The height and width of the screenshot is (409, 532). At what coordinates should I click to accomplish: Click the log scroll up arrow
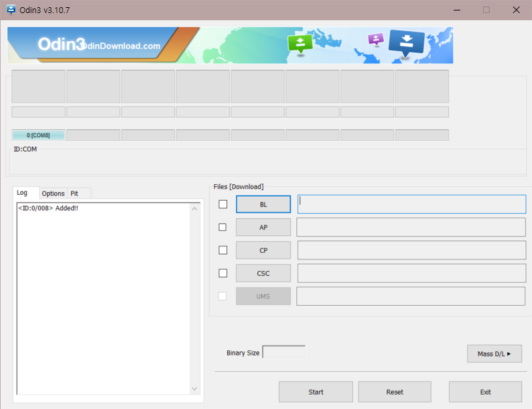(x=195, y=208)
